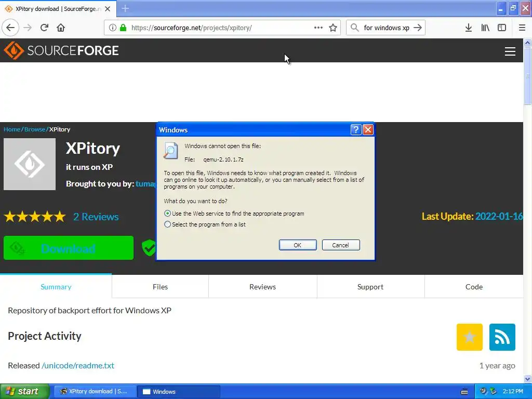Screen dimensions: 532x399
Task: Click the first system tray icon
Action: [483, 391]
